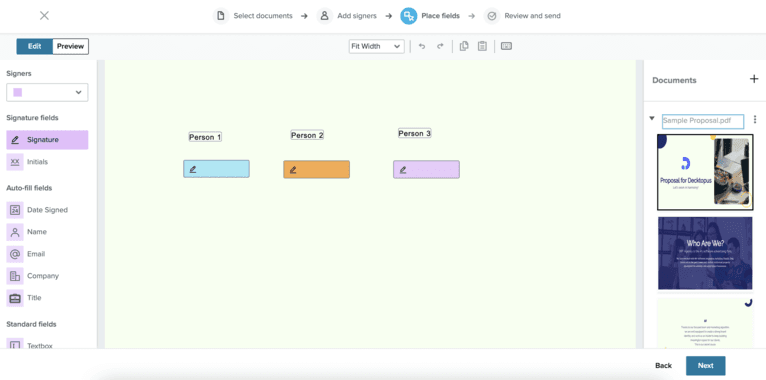The height and width of the screenshot is (380, 766).
Task: Click the Review and send checkmark icon
Action: pyautogui.click(x=492, y=16)
